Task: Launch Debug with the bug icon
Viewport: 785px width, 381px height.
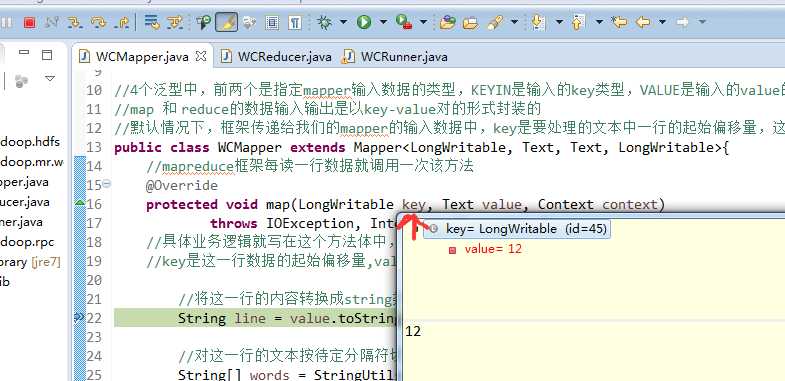Action: pos(324,22)
